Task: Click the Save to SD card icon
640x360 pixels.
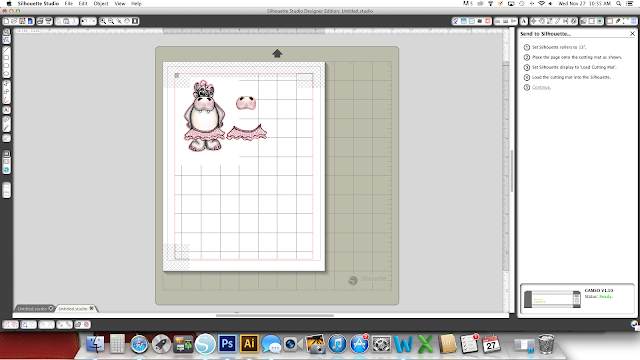Action: pyautogui.click(x=30, y=21)
